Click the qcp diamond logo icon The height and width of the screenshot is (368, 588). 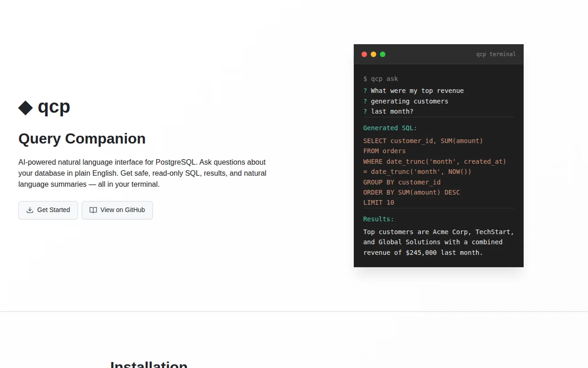26,108
